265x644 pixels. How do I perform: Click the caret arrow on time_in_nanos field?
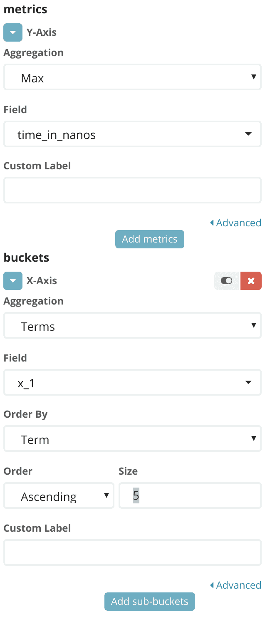click(x=248, y=134)
